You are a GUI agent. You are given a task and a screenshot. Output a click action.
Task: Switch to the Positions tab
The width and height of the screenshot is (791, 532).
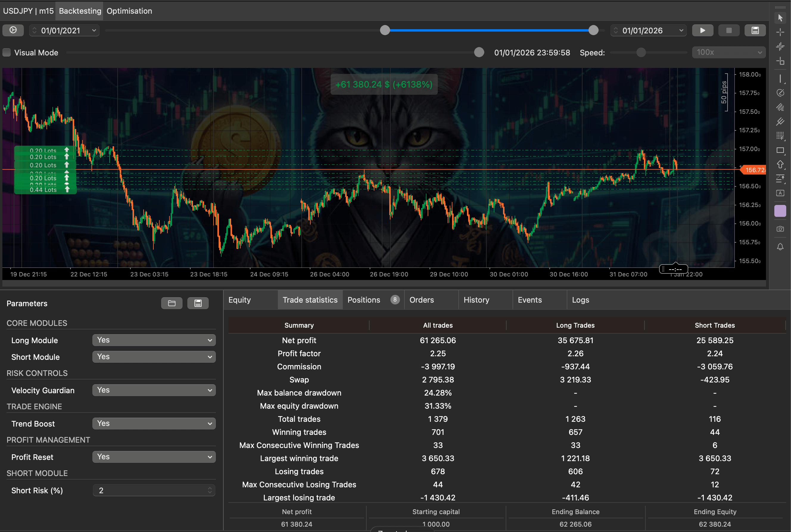(x=364, y=300)
